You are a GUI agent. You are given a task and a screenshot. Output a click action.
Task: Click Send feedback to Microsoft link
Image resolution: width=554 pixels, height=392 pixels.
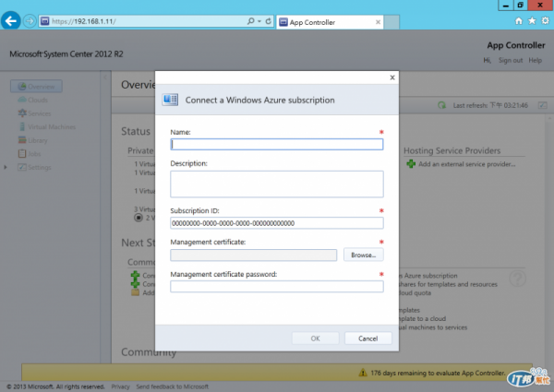pos(173,386)
